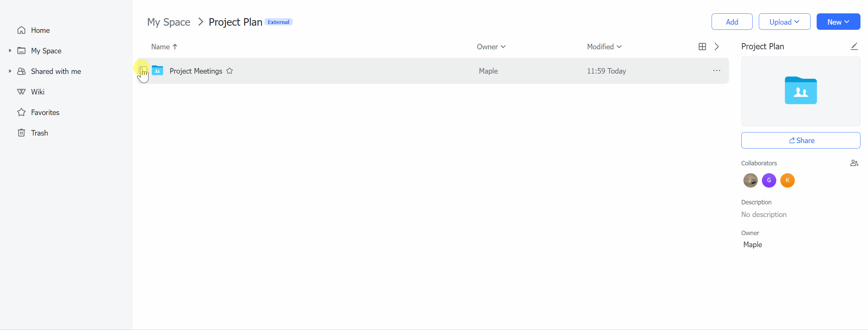Click the purple G collaborator avatar
Viewport: 868px width, 330px height.
tap(769, 180)
